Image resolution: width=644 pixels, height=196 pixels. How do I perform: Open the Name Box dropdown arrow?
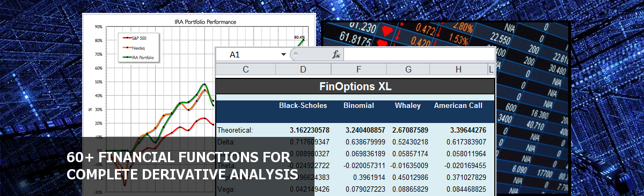pyautogui.click(x=283, y=55)
